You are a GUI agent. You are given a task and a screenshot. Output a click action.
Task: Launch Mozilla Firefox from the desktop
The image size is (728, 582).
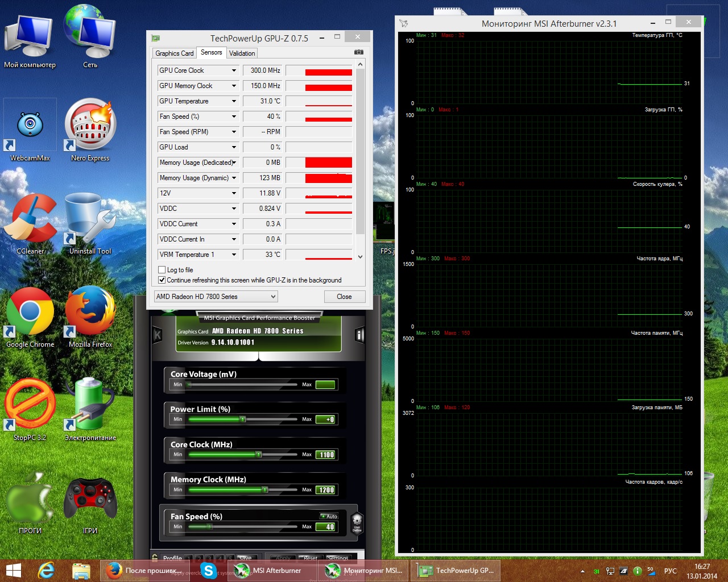(90, 315)
